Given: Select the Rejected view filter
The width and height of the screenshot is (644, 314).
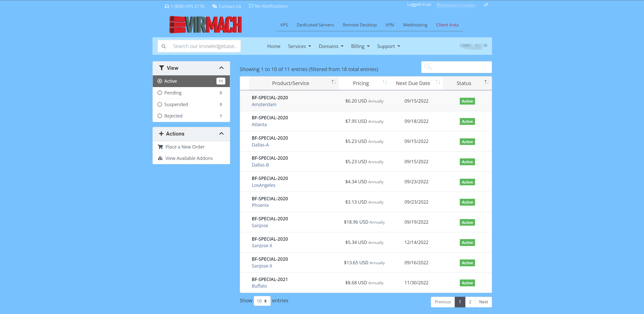Looking at the screenshot, I should pos(191,116).
